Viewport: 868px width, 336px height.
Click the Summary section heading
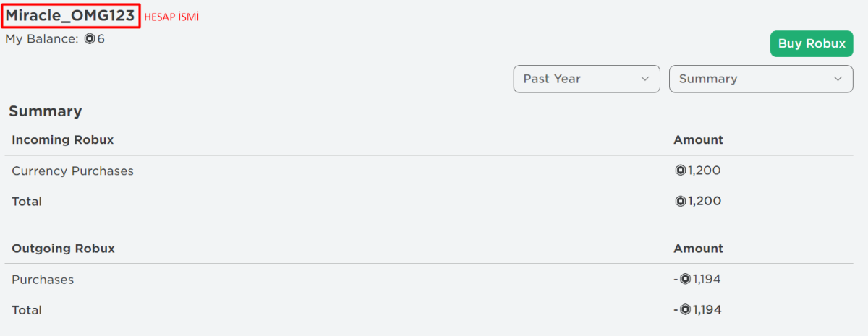click(x=45, y=111)
